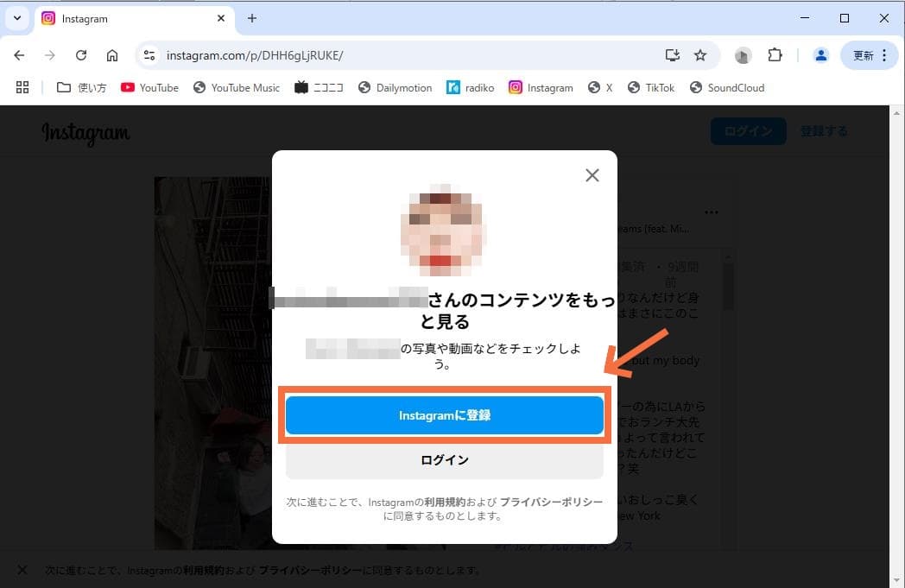
Task: Open the radiko bookmark
Action: pos(471,88)
